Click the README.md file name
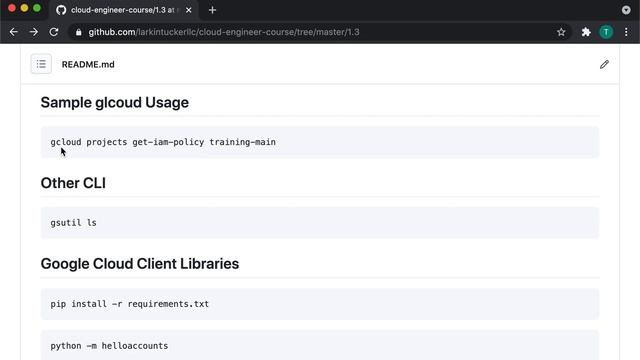The image size is (640, 360). (88, 64)
